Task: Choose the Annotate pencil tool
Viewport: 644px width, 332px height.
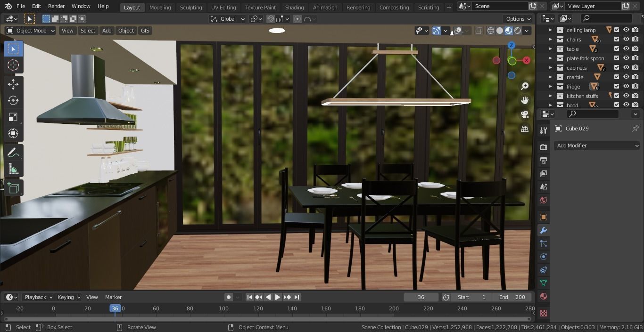Action: (13, 153)
